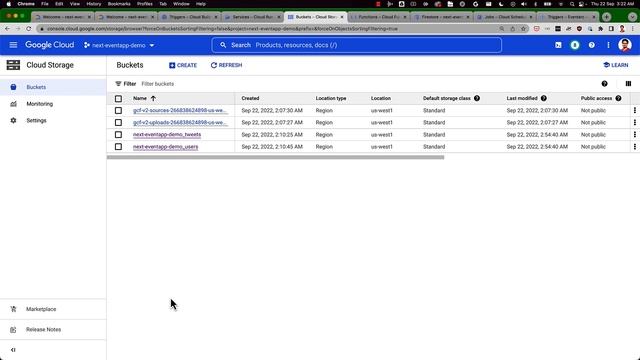This screenshot has height=360, width=640.
Task: Open the Public access help icon
Action: coord(618,98)
